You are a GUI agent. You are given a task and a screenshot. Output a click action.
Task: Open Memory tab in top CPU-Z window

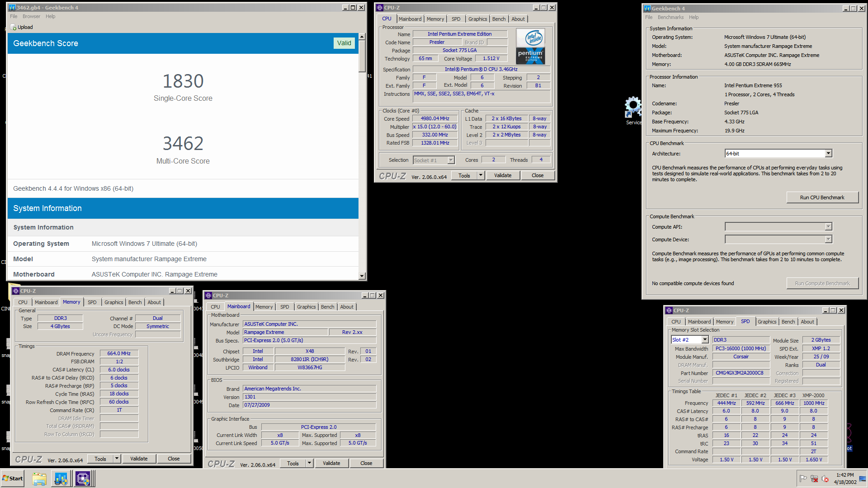pyautogui.click(x=435, y=19)
